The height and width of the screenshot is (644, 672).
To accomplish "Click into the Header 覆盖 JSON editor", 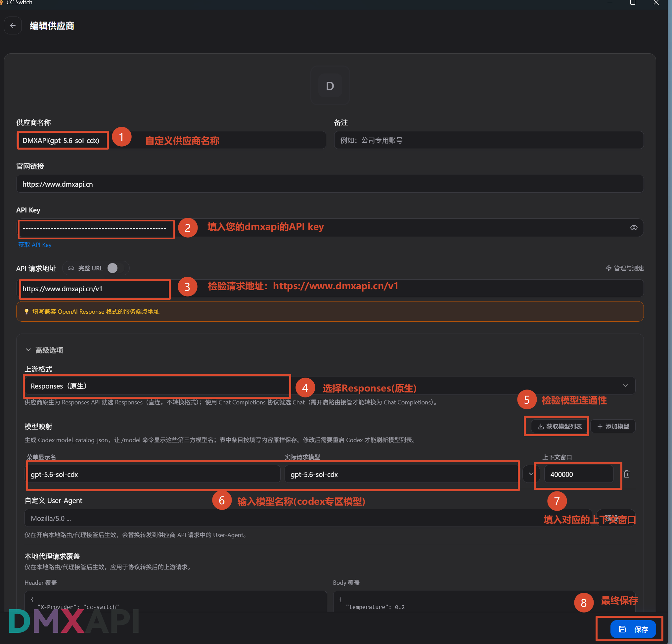I will [176, 601].
